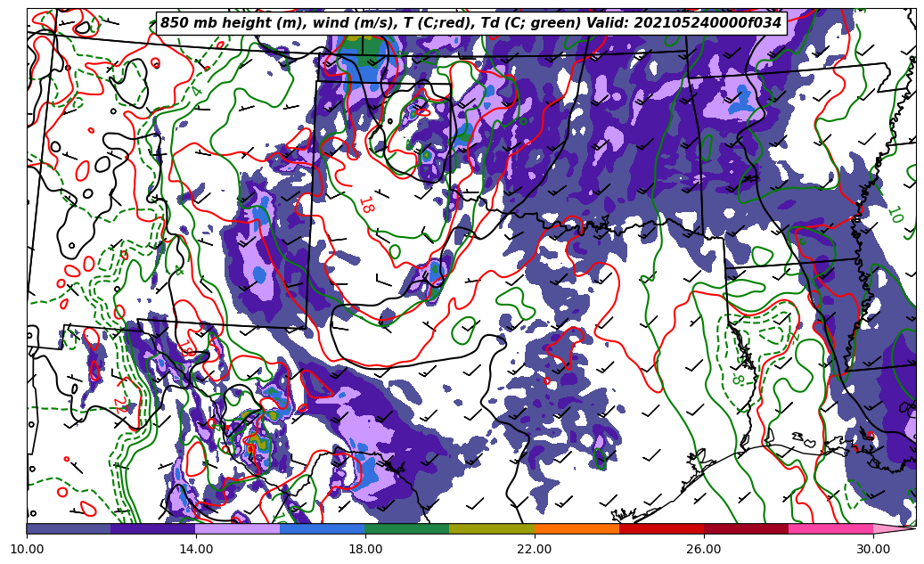Click the 10.00 colorbar tick label
This screenshot has width=924, height=564.
tap(27, 549)
